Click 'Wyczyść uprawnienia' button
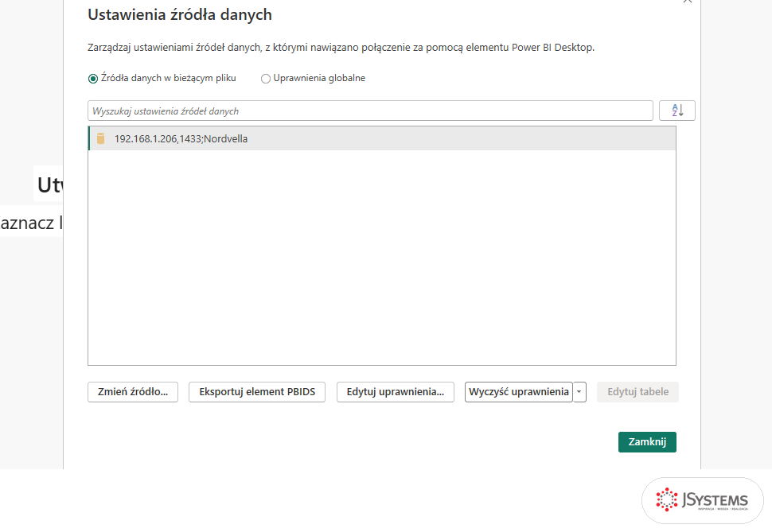This screenshot has height=532, width=772. pos(519,392)
